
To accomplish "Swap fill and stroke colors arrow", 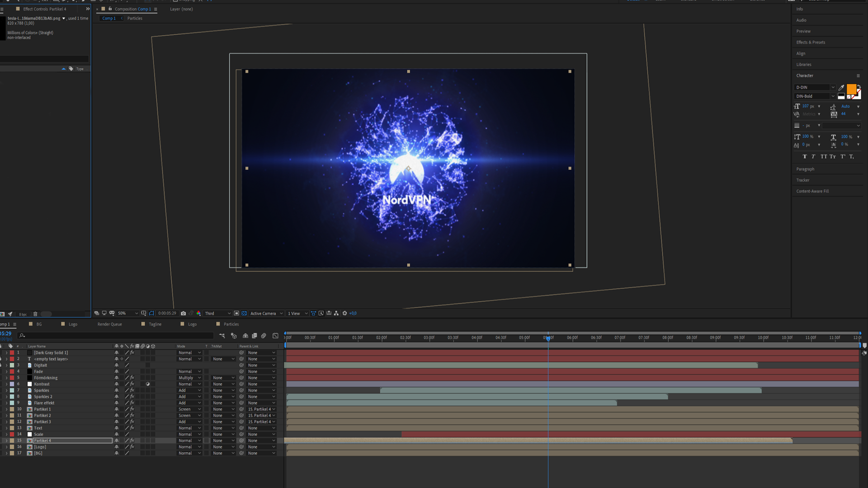I will point(859,87).
